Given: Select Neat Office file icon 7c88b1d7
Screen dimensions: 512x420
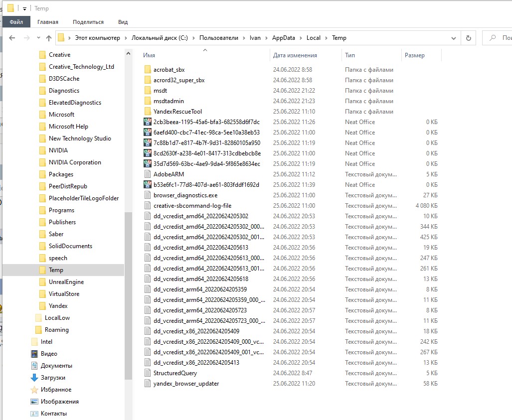Looking at the screenshot, I should pyautogui.click(x=148, y=142).
